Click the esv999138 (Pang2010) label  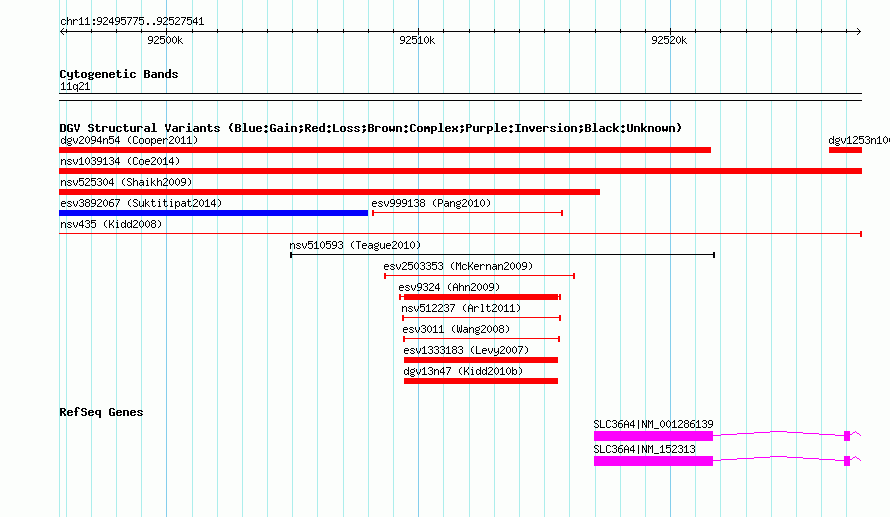431,203
